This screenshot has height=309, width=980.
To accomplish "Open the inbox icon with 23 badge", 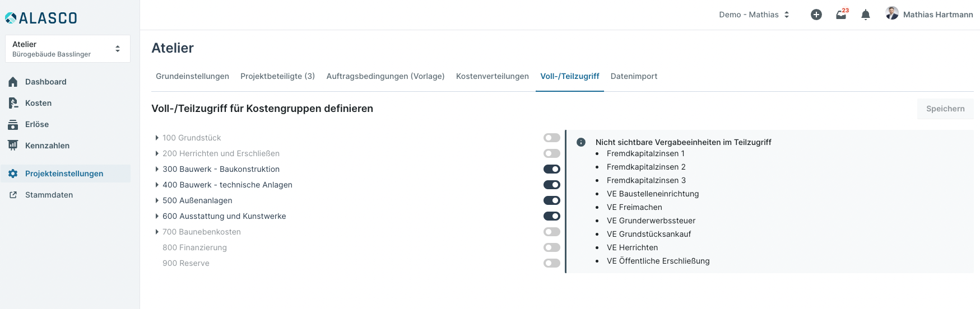I will coord(841,15).
